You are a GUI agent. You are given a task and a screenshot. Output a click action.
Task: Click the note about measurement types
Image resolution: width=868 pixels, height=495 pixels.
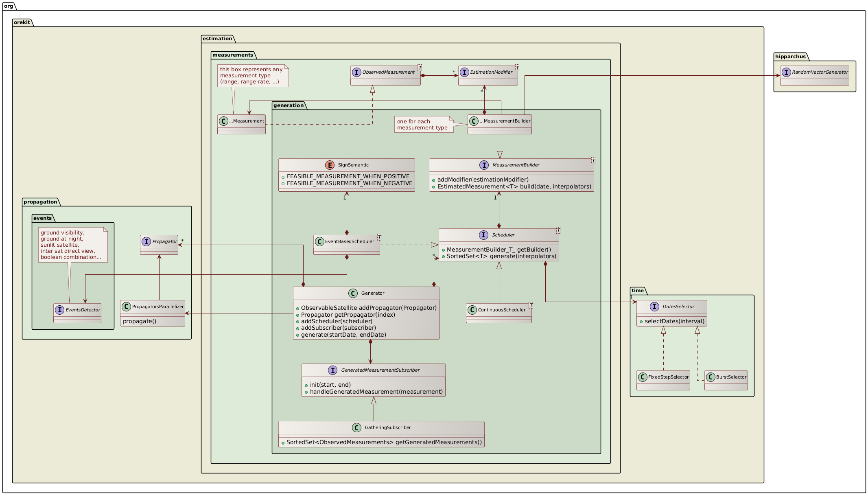click(252, 75)
